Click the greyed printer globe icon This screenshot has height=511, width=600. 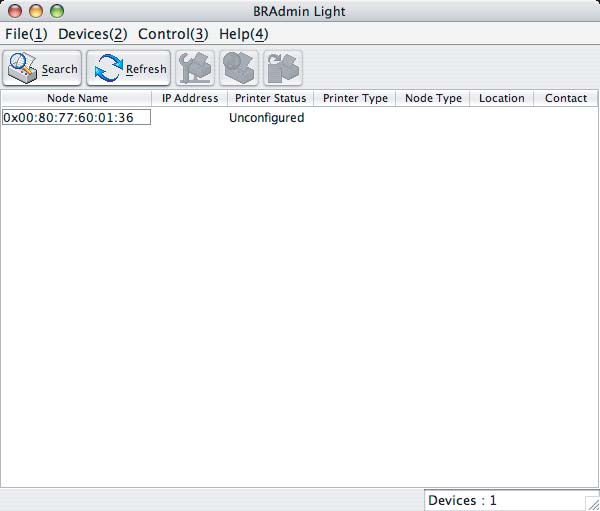[239, 68]
